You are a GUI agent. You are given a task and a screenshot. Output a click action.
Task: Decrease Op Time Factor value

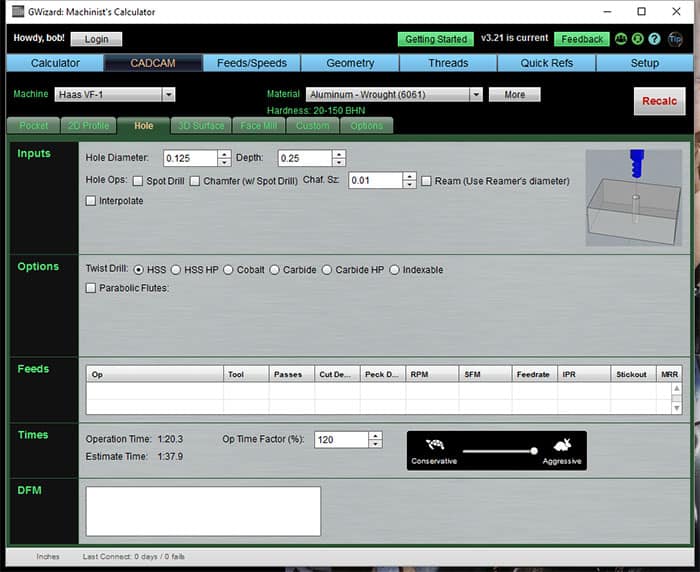pyautogui.click(x=376, y=444)
